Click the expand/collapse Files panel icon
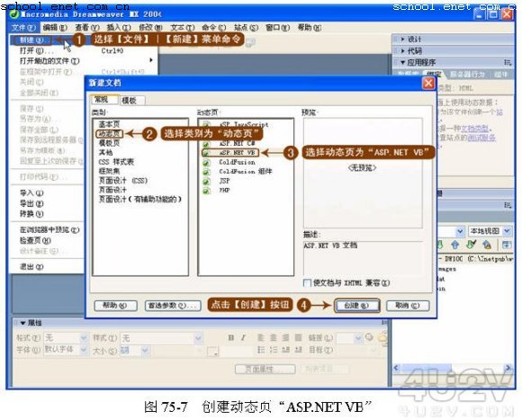The image size is (522, 420). point(507,246)
